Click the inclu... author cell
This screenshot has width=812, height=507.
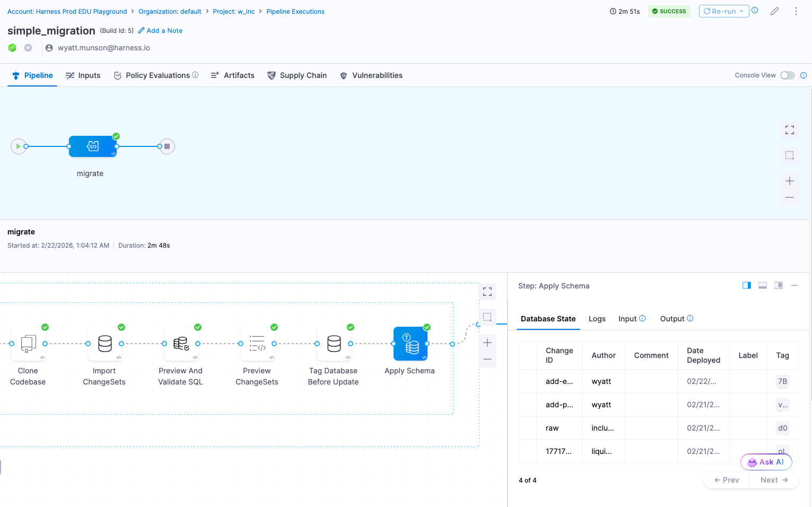tap(604, 428)
